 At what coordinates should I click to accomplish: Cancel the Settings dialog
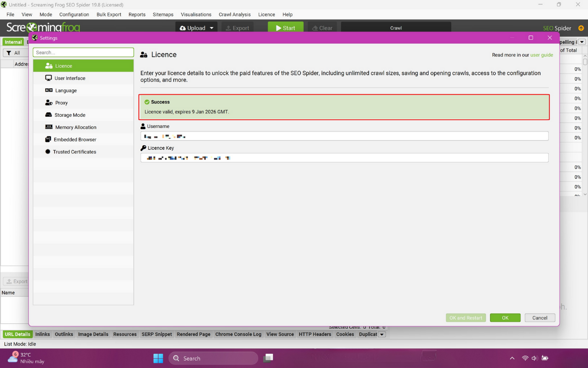[539, 317]
